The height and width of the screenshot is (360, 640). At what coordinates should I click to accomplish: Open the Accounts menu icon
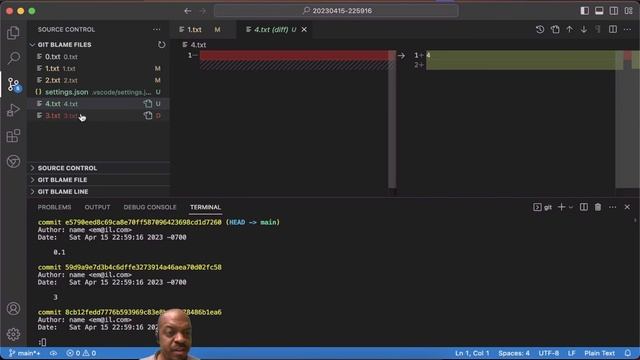pyautogui.click(x=13, y=309)
